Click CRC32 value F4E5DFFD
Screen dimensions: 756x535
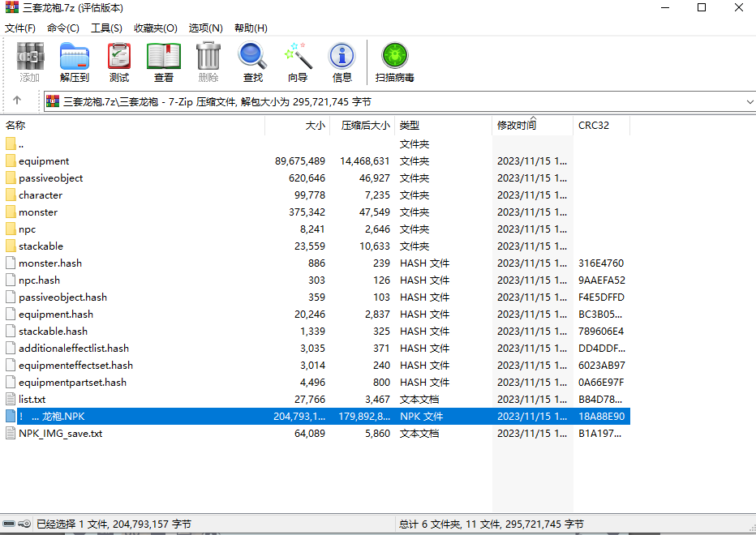click(601, 297)
